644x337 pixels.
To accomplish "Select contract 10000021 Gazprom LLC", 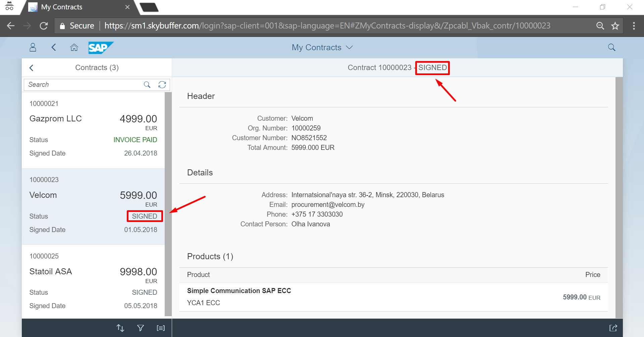I will (x=93, y=130).
